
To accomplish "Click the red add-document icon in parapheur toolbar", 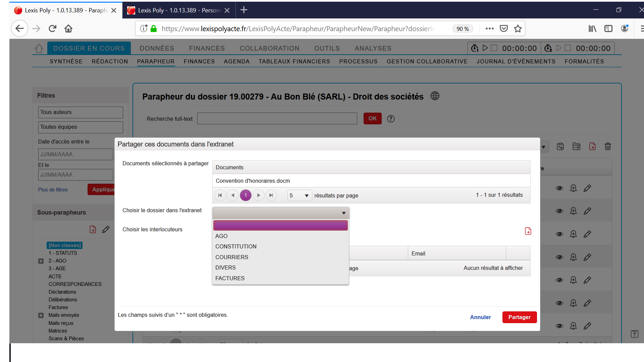I will (x=592, y=146).
